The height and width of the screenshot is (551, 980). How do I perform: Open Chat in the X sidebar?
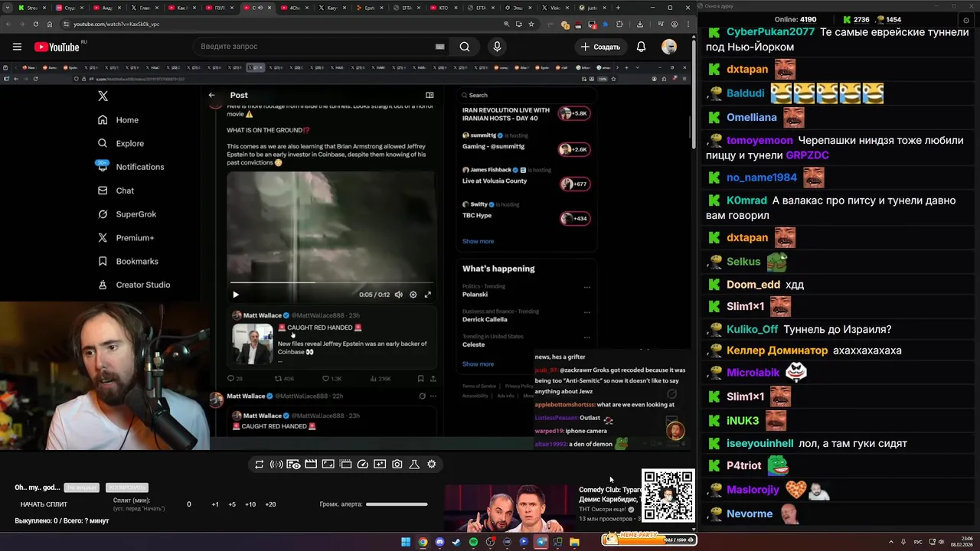[x=116, y=191]
